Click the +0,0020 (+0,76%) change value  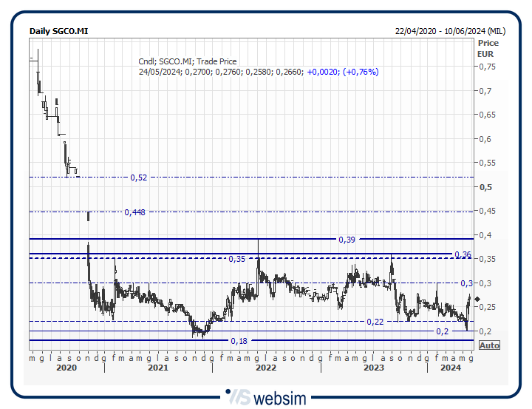click(343, 72)
